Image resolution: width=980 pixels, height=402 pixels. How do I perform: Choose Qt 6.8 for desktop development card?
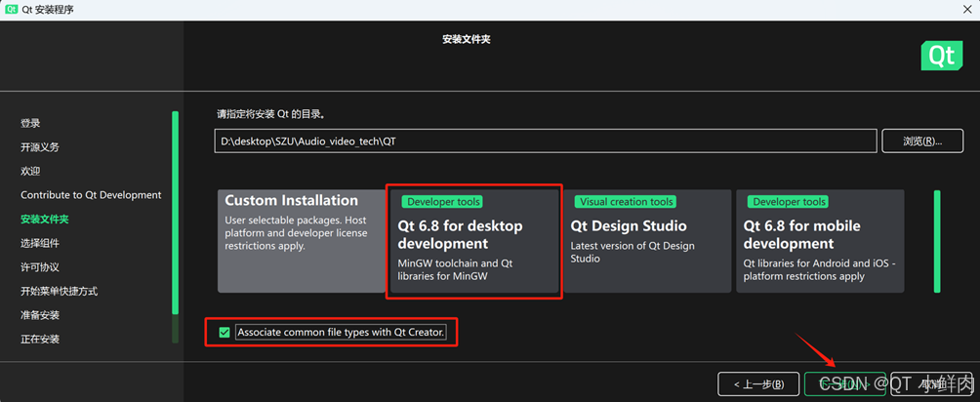coord(474,241)
